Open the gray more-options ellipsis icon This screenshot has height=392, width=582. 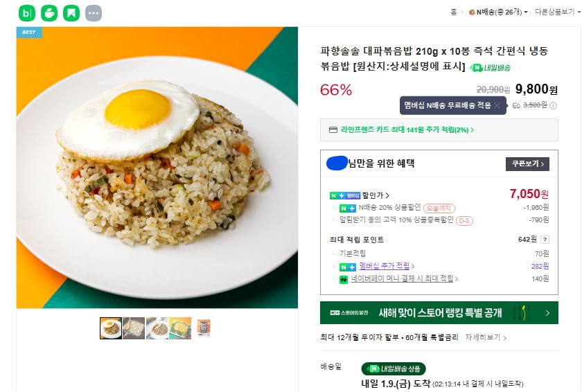pyautogui.click(x=94, y=12)
